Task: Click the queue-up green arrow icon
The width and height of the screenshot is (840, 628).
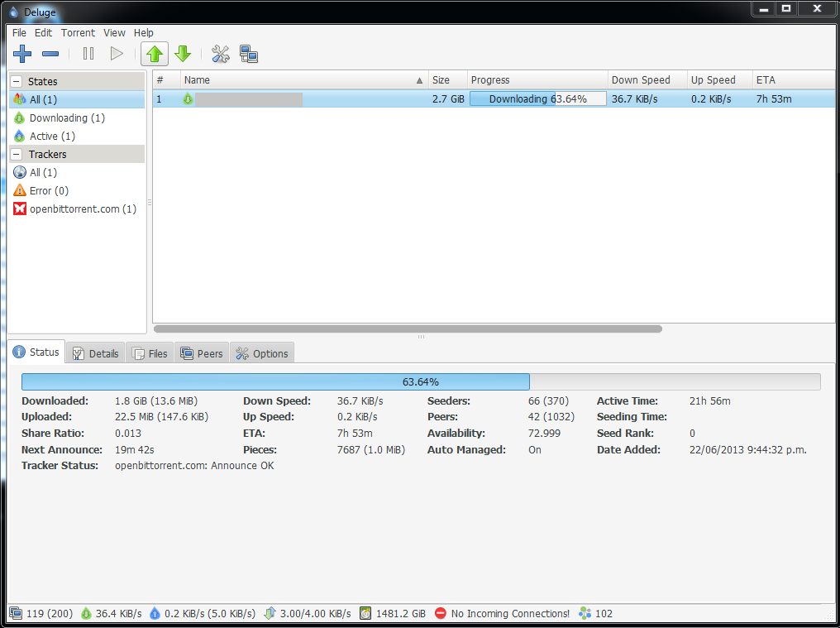Action: tap(154, 53)
